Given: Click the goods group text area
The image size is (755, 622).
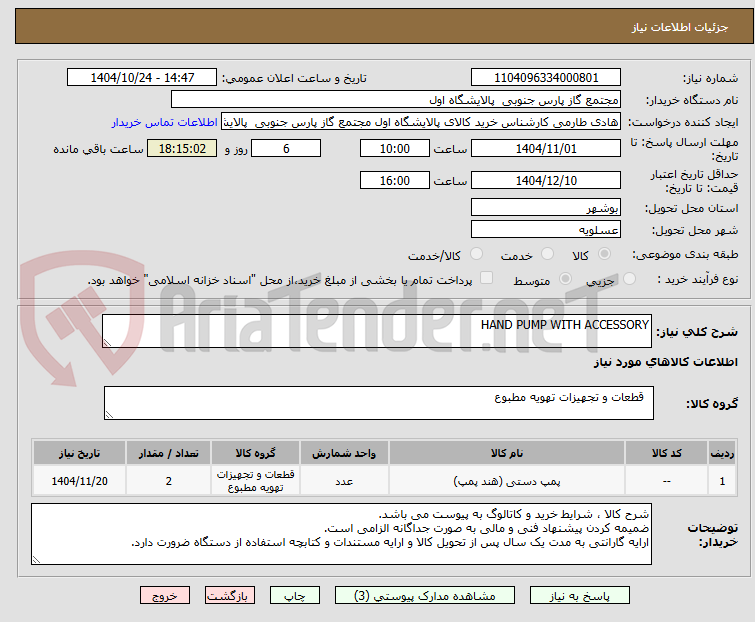Looking at the screenshot, I should [379, 403].
